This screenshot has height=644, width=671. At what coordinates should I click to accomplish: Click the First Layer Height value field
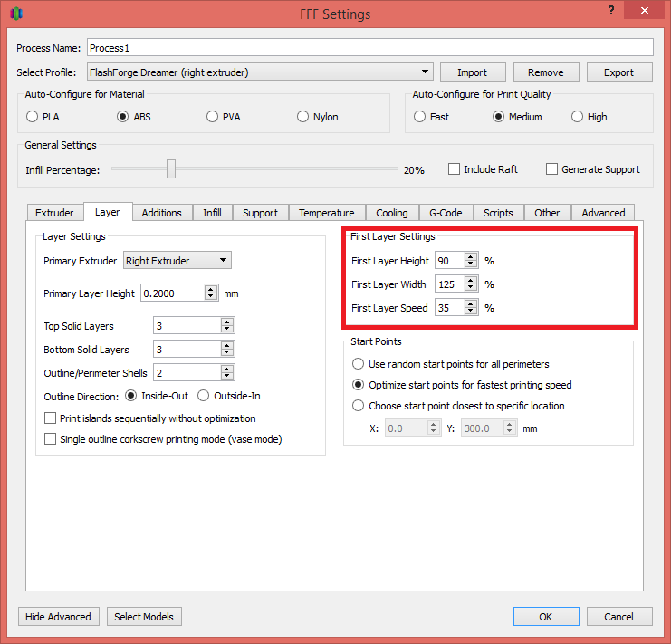450,260
